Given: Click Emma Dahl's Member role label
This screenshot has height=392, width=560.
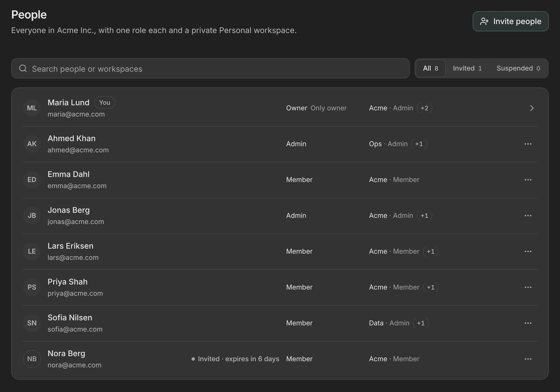Looking at the screenshot, I should coord(299,179).
